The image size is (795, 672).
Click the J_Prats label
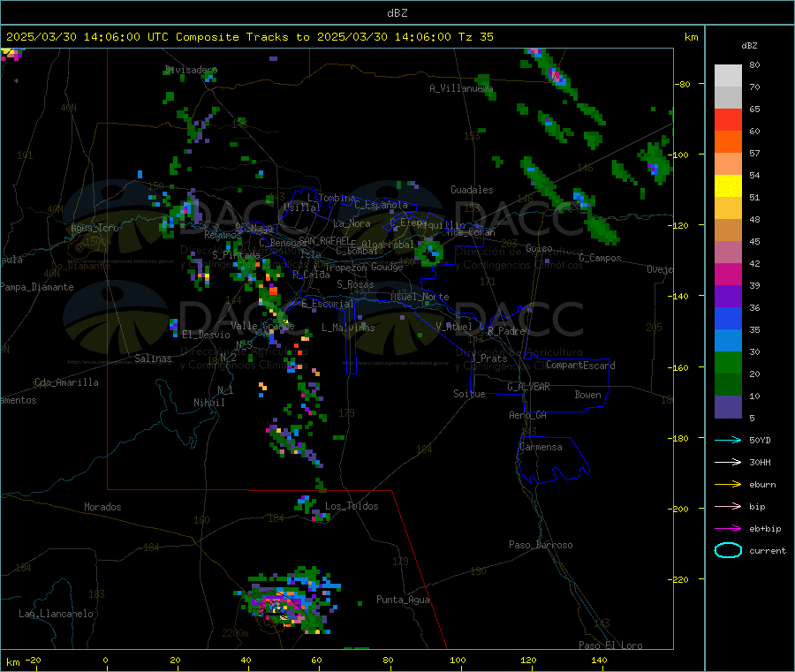click(x=489, y=358)
